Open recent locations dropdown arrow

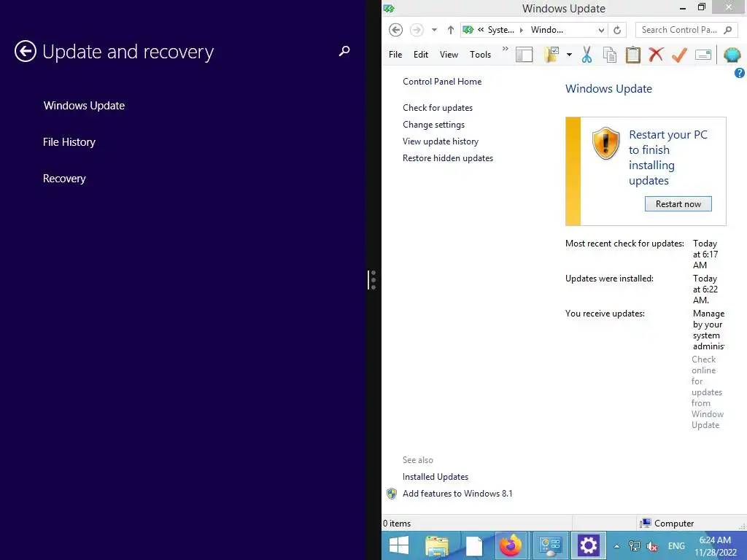[x=434, y=29]
